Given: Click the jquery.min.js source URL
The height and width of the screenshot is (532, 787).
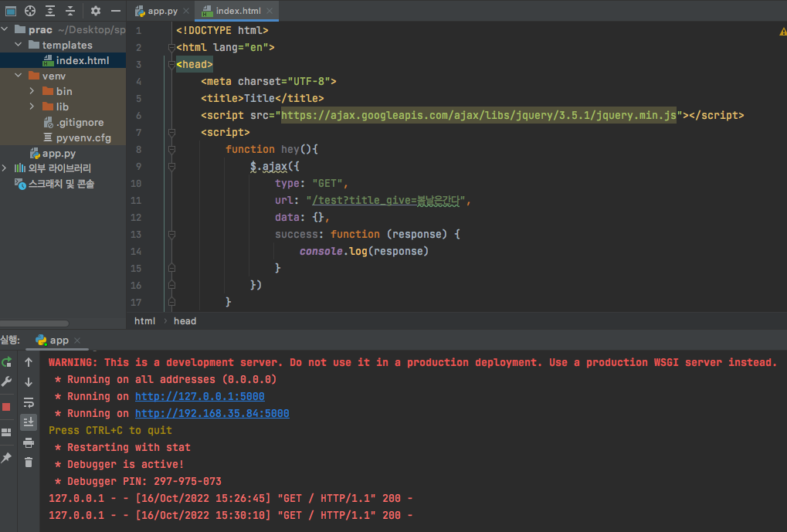Looking at the screenshot, I should click(478, 116).
